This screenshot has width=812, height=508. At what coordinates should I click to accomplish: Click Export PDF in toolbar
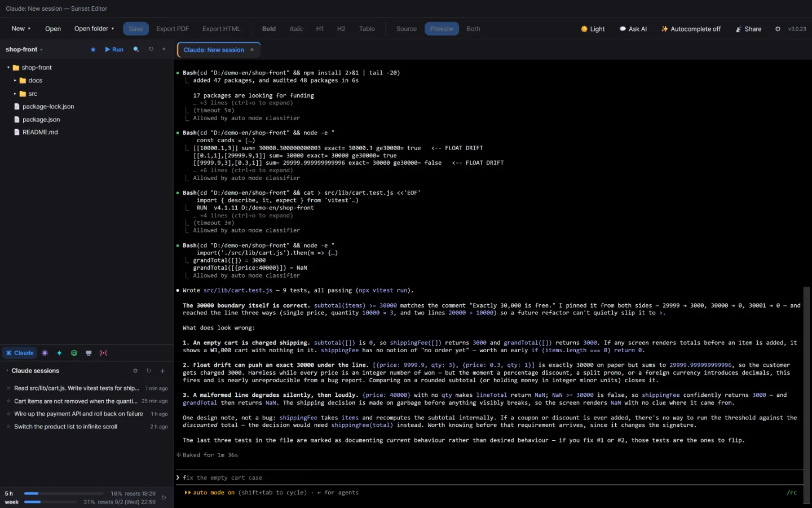(173, 29)
